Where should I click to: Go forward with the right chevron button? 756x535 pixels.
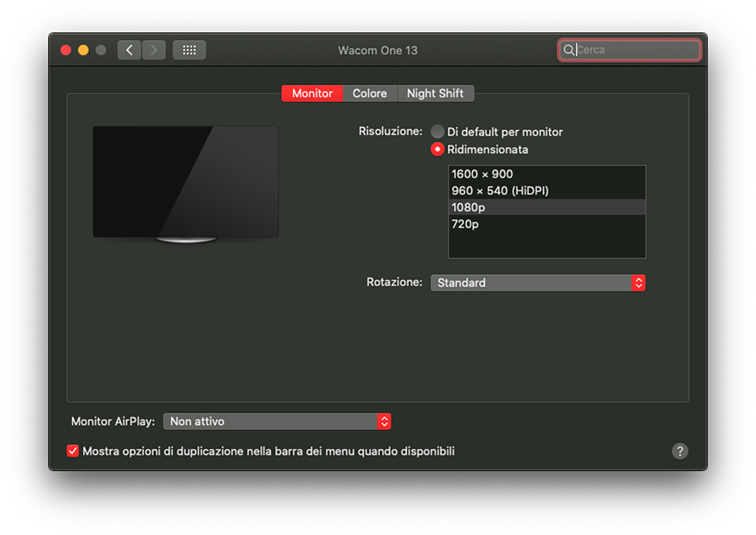[154, 50]
